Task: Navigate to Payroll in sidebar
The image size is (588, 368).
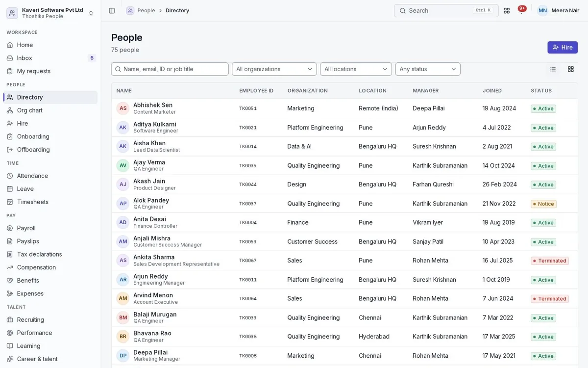Action: click(x=50, y=228)
